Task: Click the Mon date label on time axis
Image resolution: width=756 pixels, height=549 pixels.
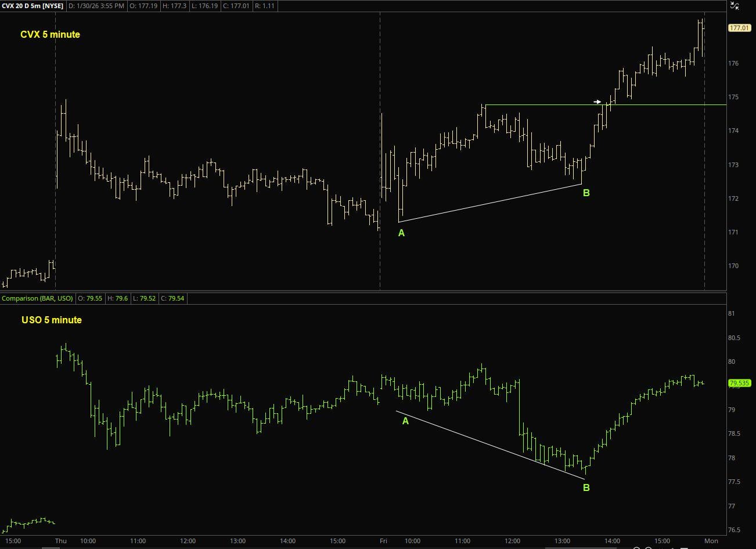Action: click(x=711, y=541)
